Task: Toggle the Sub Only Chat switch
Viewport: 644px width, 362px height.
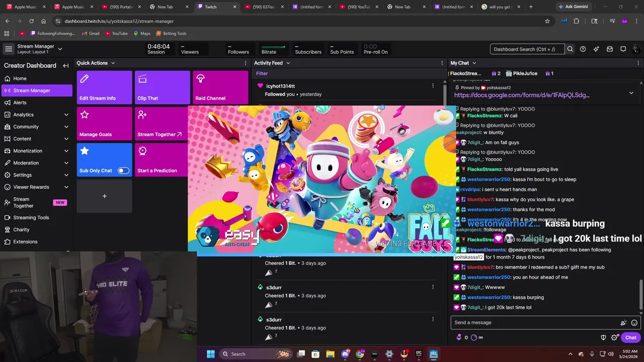Action: pyautogui.click(x=123, y=170)
